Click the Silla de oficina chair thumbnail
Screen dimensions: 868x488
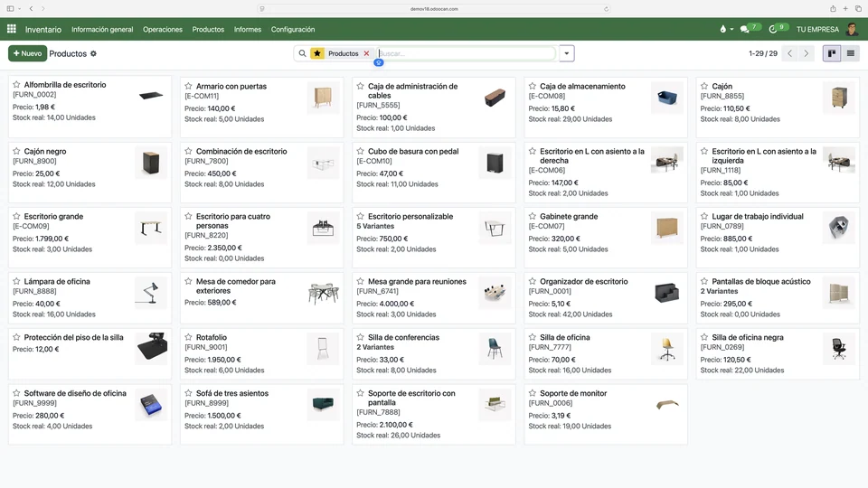coord(667,349)
